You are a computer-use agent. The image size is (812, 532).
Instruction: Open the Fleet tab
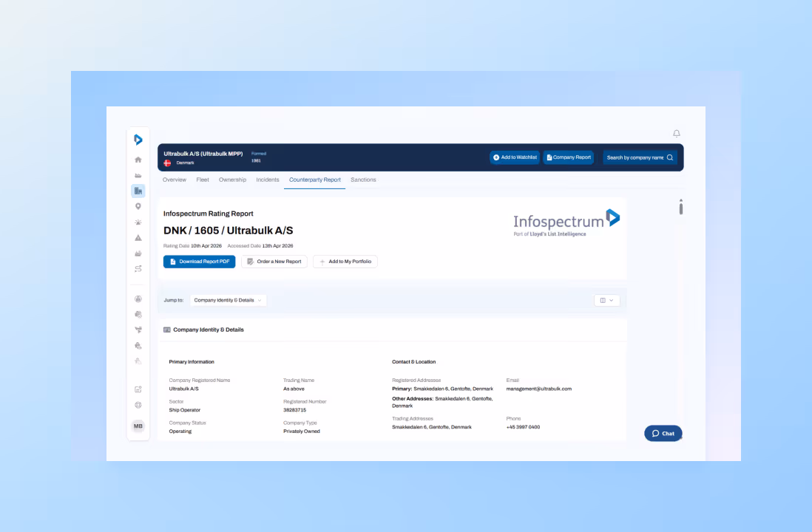click(203, 180)
